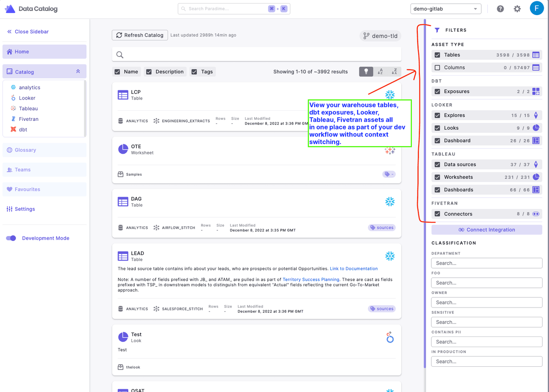The width and height of the screenshot is (549, 392).
Task: Collapse the sidebar with Close Sidebar
Action: click(28, 31)
